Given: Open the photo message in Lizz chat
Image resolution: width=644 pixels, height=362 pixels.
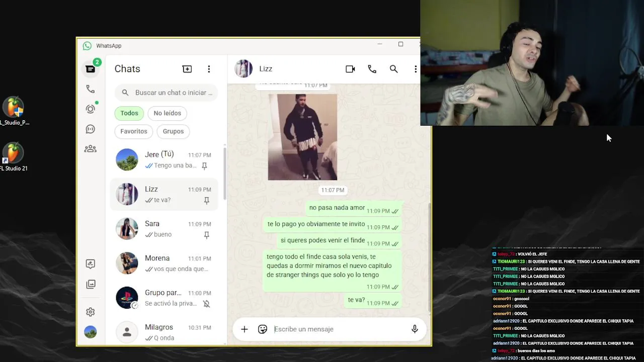Looking at the screenshot, I should [x=302, y=137].
